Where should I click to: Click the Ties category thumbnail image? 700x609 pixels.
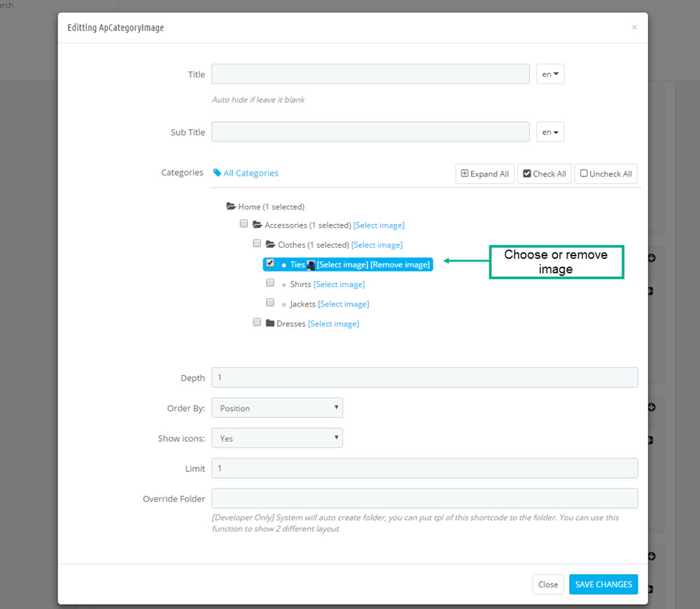coord(311,265)
